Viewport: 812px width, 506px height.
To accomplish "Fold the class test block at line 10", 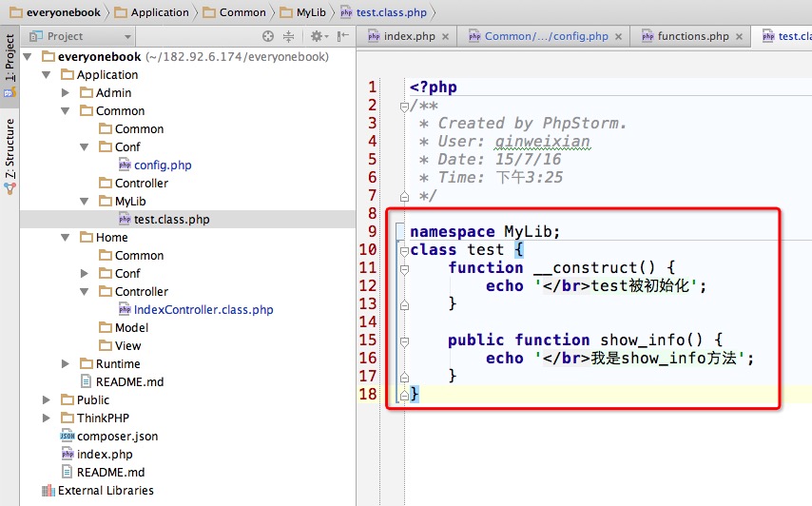I will (404, 251).
